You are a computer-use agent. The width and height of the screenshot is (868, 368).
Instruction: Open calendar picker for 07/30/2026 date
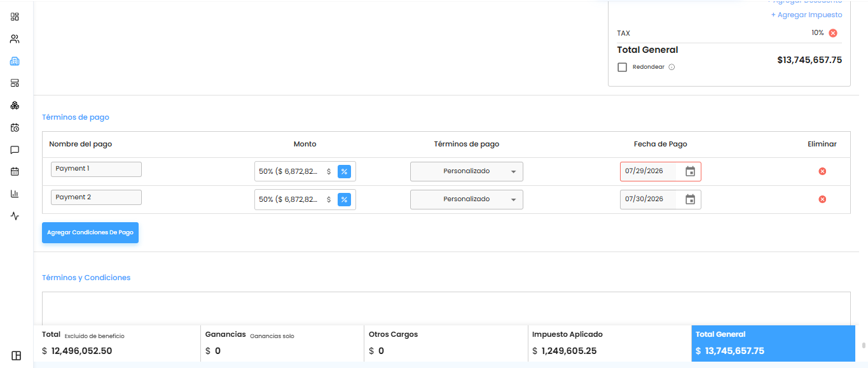click(690, 199)
